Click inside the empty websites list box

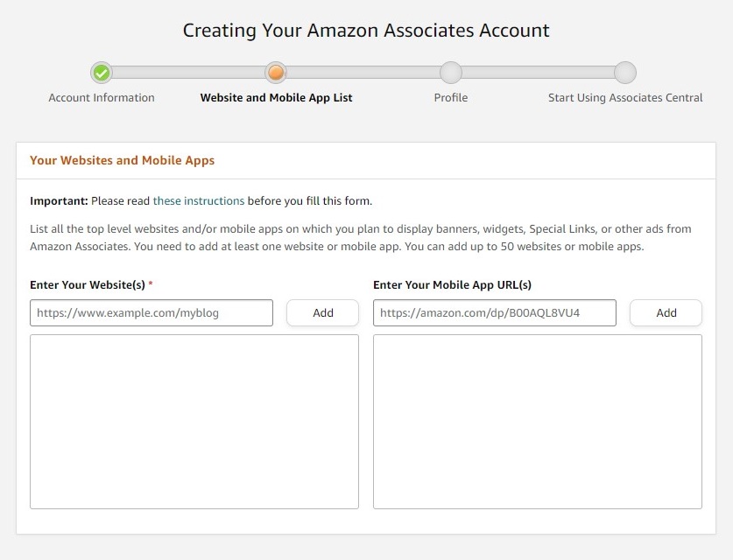(194, 422)
